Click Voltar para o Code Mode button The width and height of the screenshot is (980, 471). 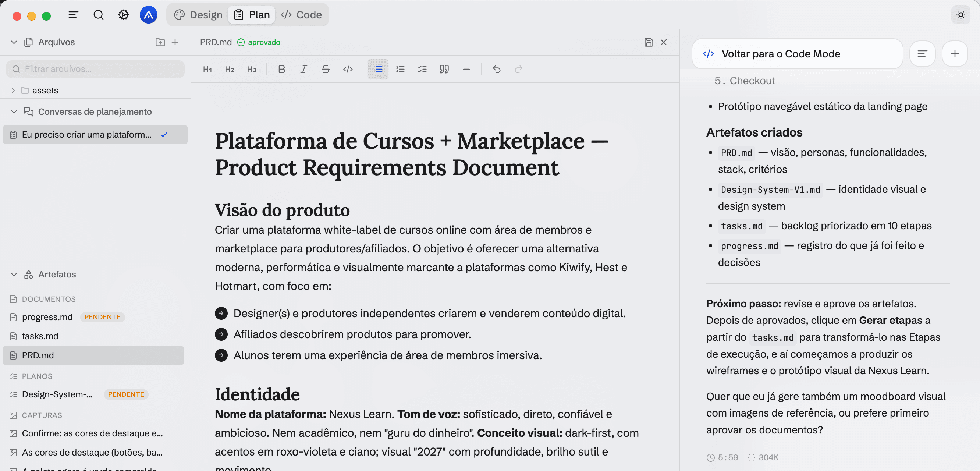coord(798,54)
